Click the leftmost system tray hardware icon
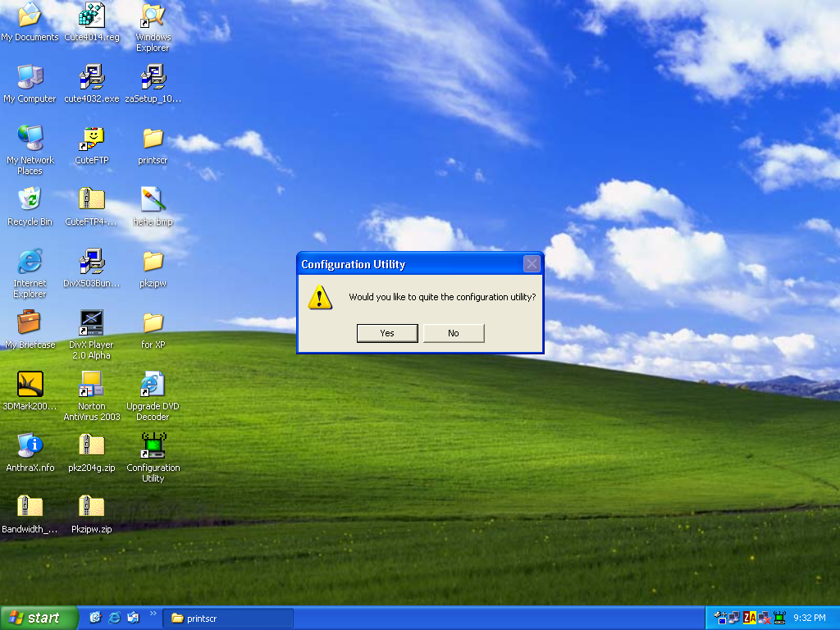The image size is (840, 630). click(720, 619)
